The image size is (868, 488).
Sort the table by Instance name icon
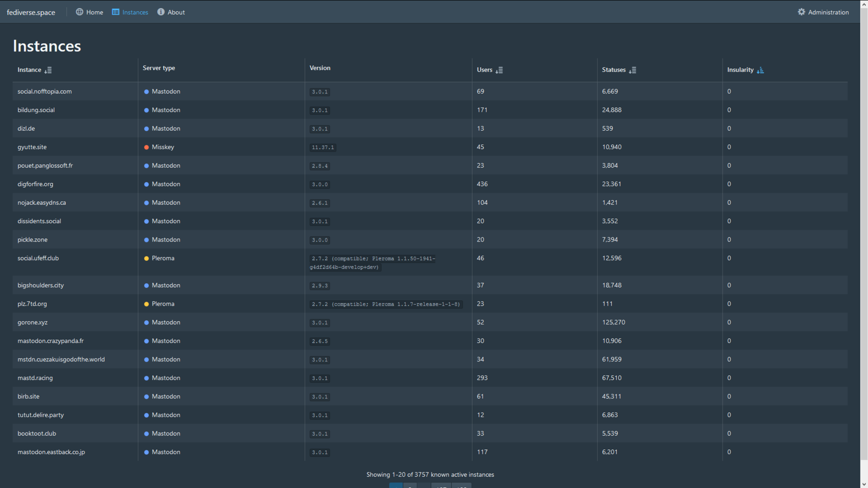pyautogui.click(x=48, y=70)
